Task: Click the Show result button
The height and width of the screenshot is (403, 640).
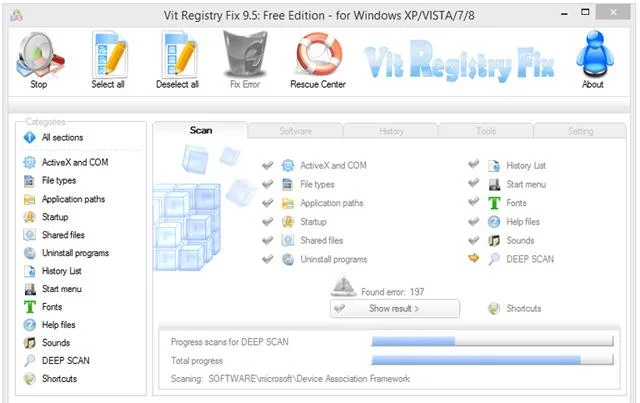Action: pyautogui.click(x=395, y=309)
